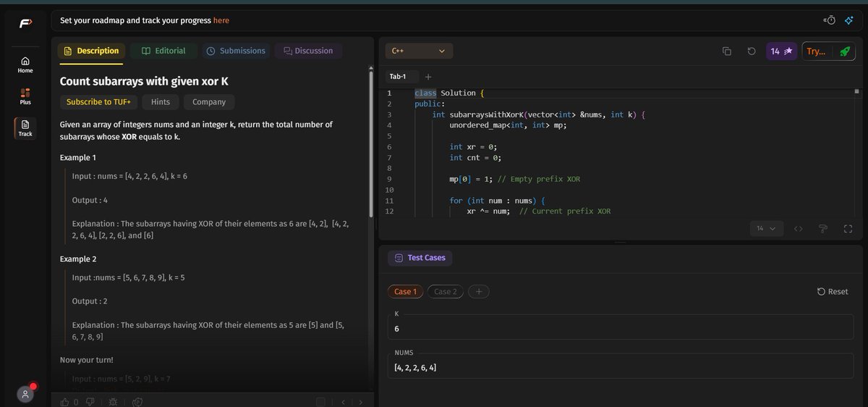
Task: Open the Track section in the sidebar
Action: click(25, 127)
